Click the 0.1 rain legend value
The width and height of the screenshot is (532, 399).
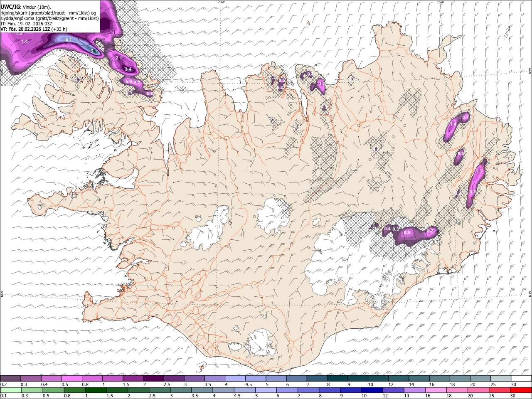(x=4, y=396)
